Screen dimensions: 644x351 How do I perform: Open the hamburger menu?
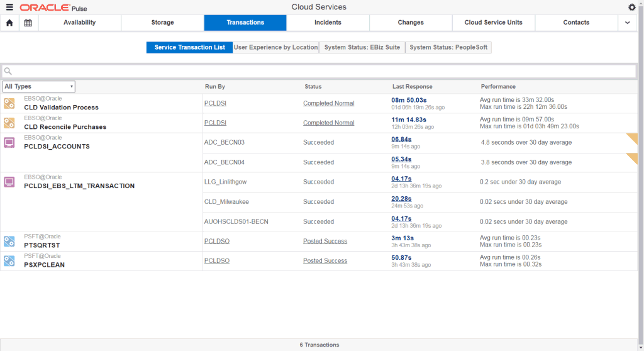point(9,7)
